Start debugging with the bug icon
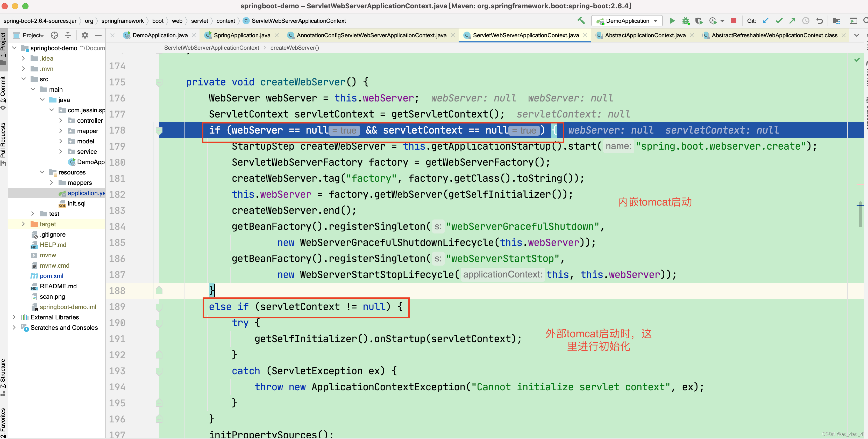868x439 pixels. coord(685,21)
